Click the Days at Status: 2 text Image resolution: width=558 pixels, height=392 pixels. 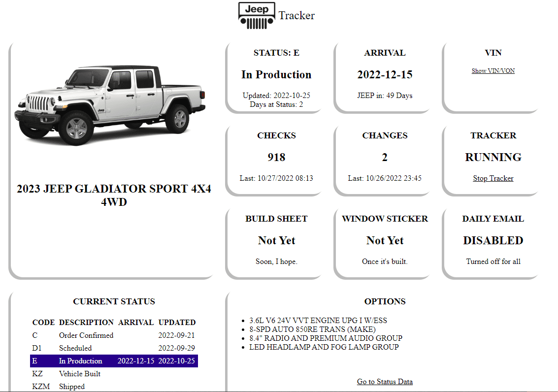[x=276, y=104]
